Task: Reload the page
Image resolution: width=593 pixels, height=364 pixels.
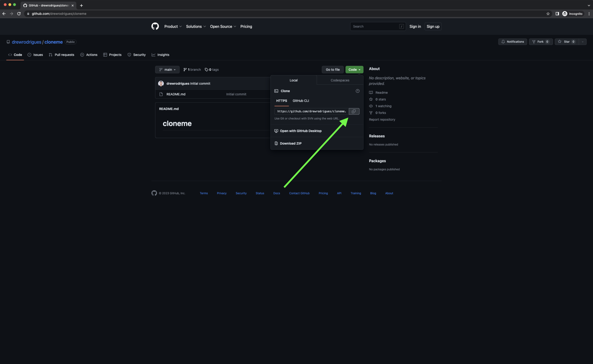Action: coord(19,14)
